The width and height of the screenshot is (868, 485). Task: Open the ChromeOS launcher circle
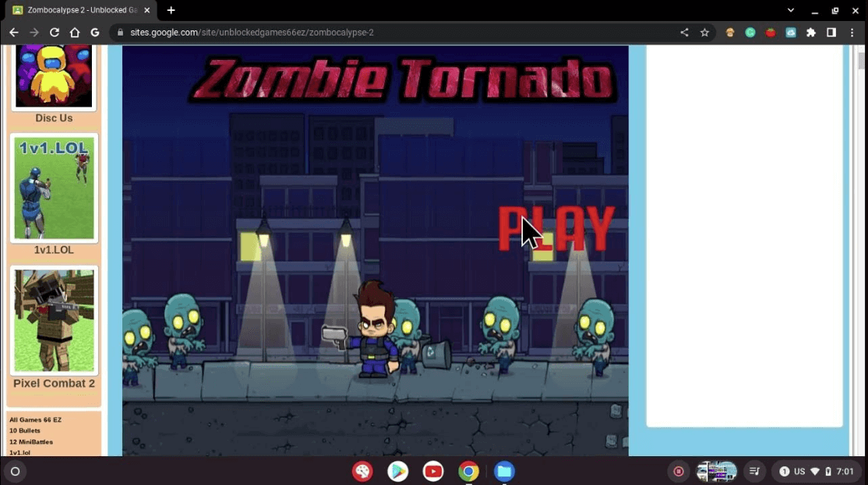(x=16, y=471)
